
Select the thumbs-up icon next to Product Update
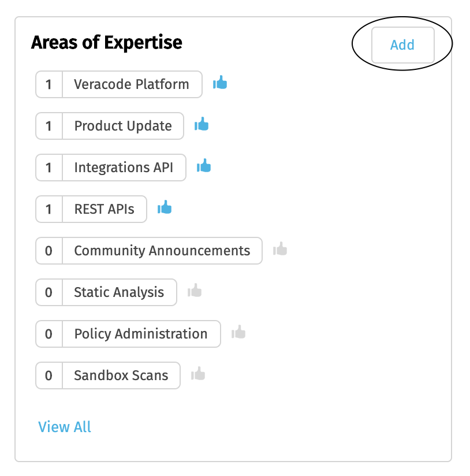[x=201, y=124]
